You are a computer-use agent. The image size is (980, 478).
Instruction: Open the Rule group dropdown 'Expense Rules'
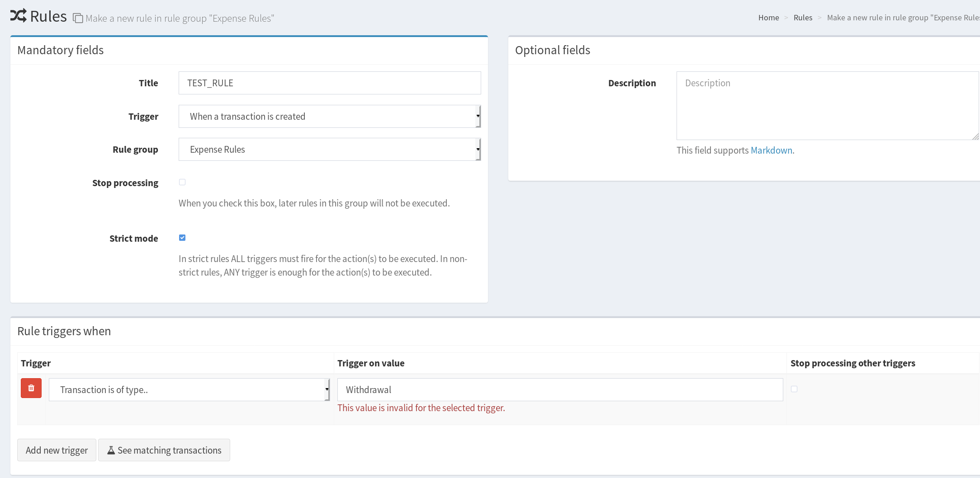point(330,149)
